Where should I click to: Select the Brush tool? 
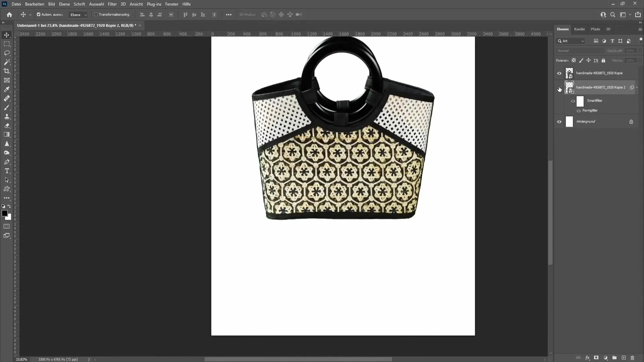point(6,107)
